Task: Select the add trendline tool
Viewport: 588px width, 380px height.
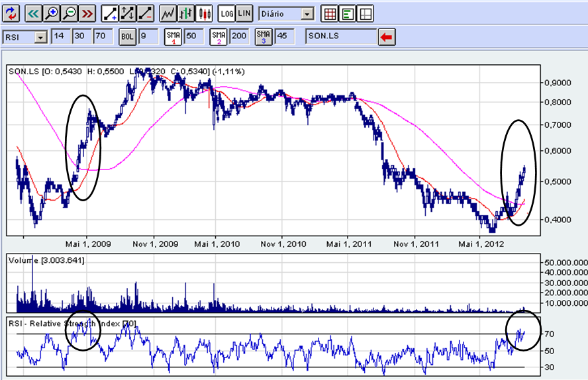Action: coord(111,13)
